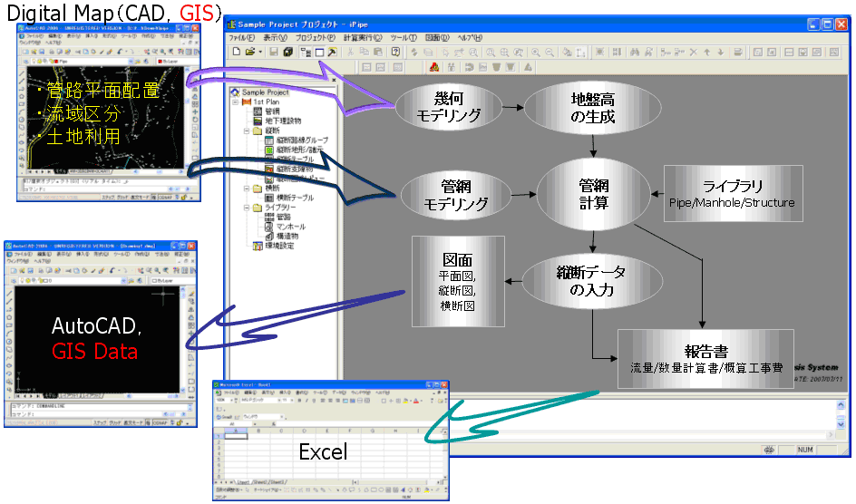Toggle the project tree view toolbar icon
856x504 pixels.
(306, 53)
